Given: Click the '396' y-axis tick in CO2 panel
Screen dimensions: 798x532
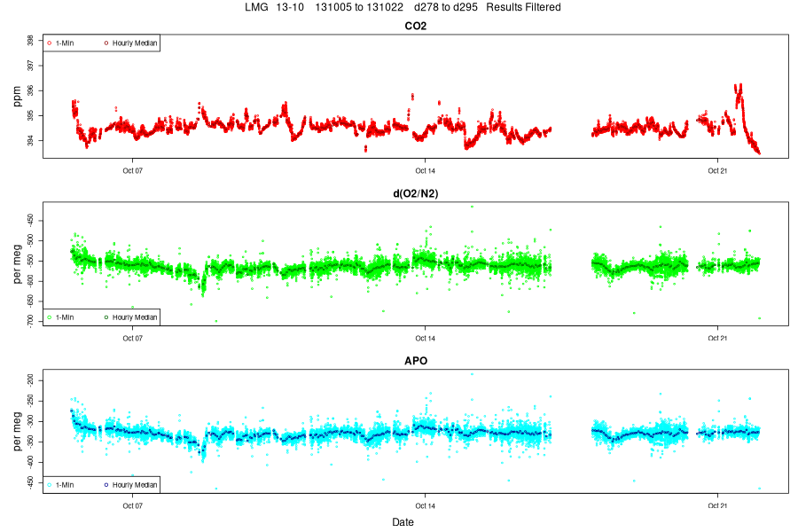Looking at the screenshot, I should point(30,90).
